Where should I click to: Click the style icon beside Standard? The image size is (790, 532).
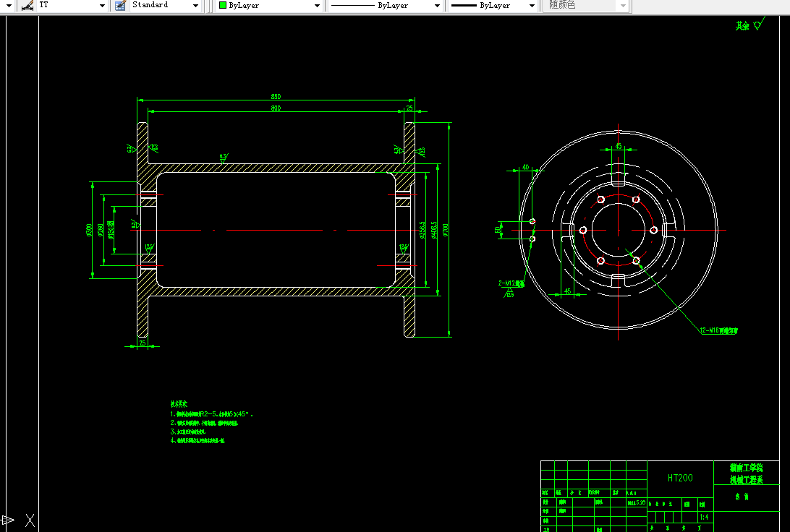[120, 5]
